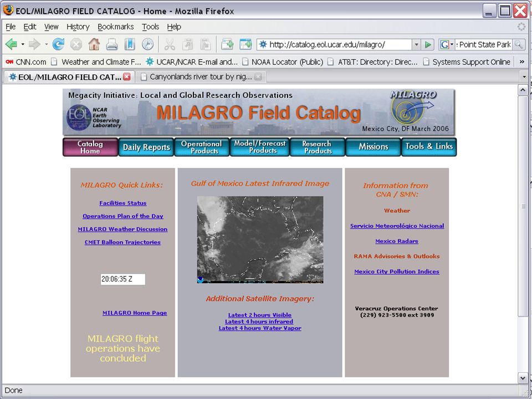The image size is (532, 399).
Task: Open the View menu
Action: coord(51,27)
